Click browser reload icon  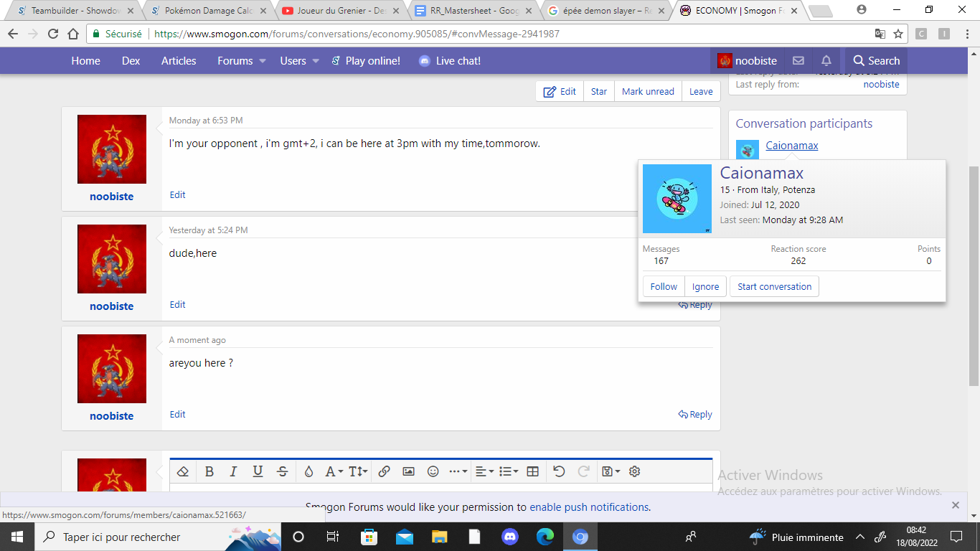(x=53, y=34)
